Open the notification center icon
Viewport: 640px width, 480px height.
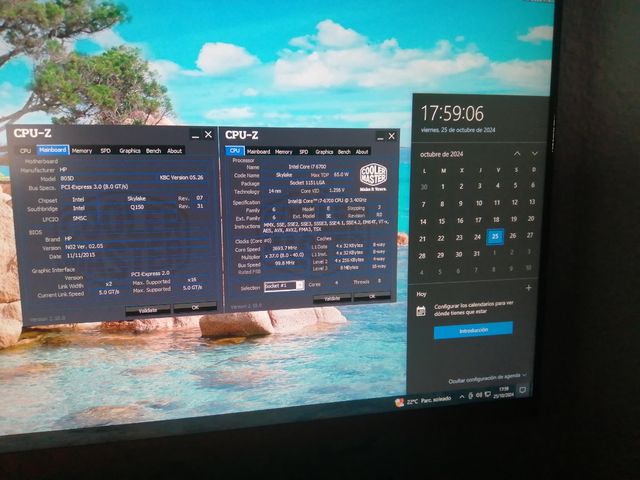pos(522,390)
